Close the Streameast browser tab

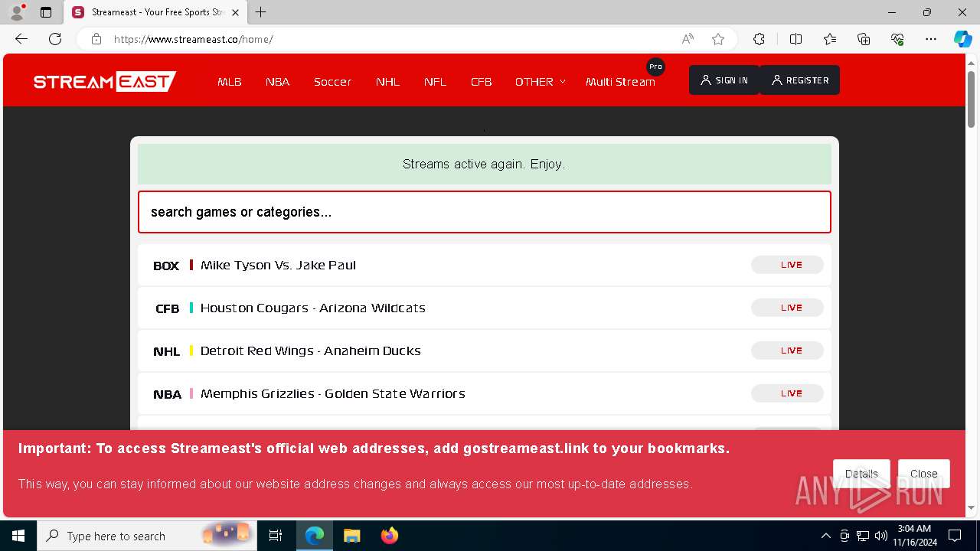coord(235,12)
